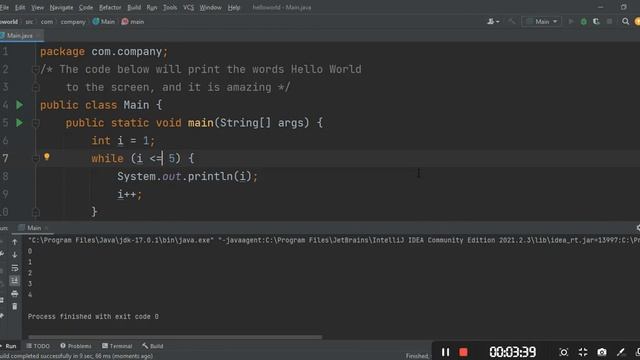Open Search Everywhere magnifier icon
The image size is (640, 360).
click(x=625, y=22)
